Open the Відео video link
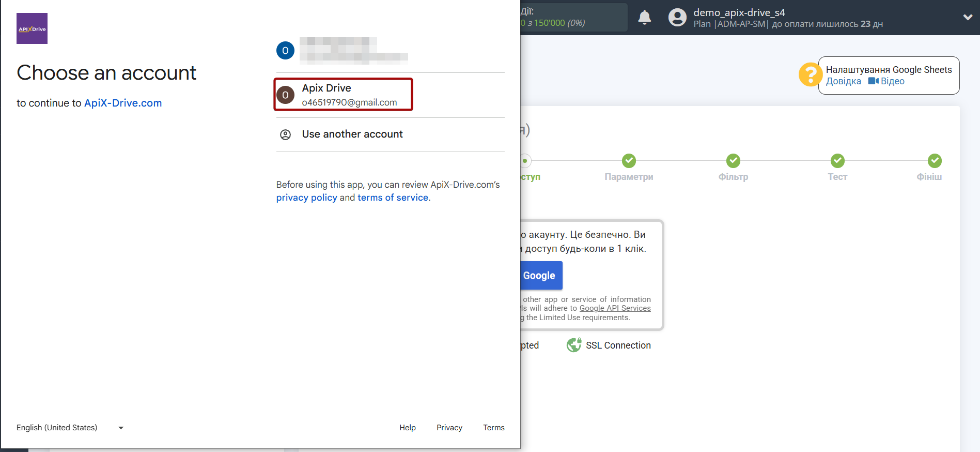Viewport: 980px width, 452px height. 892,81
